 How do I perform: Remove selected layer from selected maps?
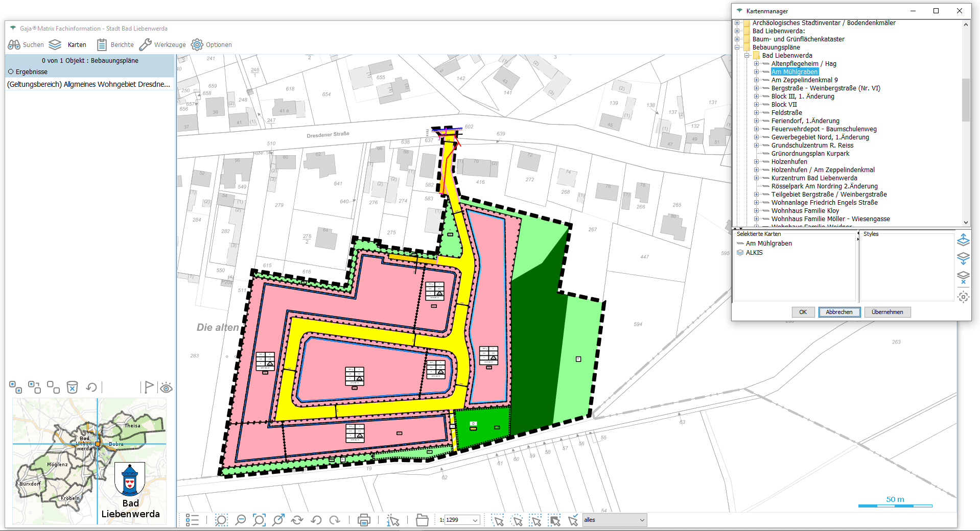(x=963, y=277)
